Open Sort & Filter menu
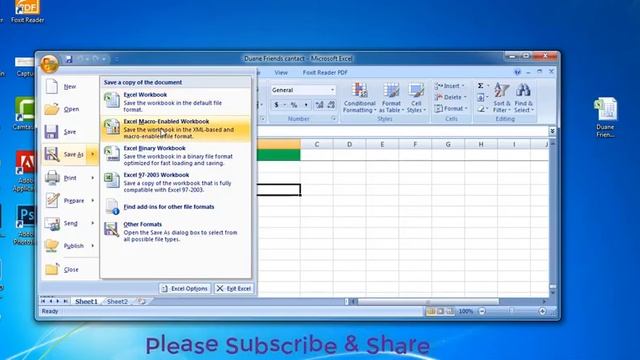 tap(502, 98)
